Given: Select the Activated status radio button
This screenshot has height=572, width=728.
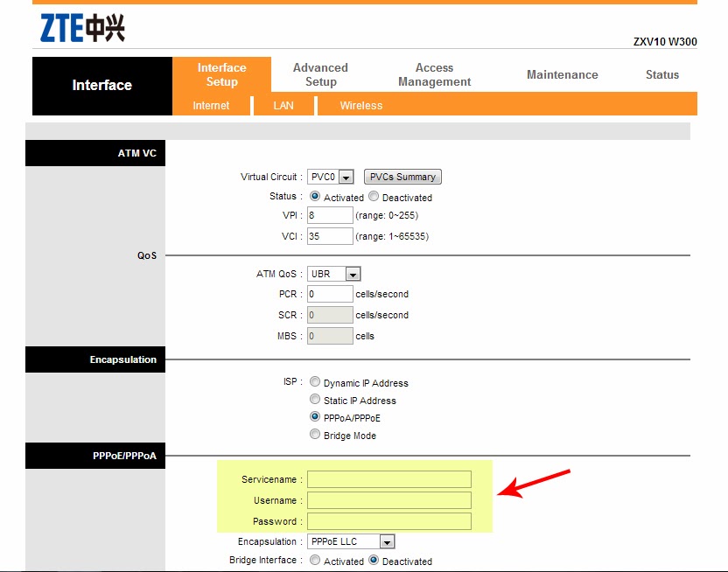Looking at the screenshot, I should pos(315,196).
